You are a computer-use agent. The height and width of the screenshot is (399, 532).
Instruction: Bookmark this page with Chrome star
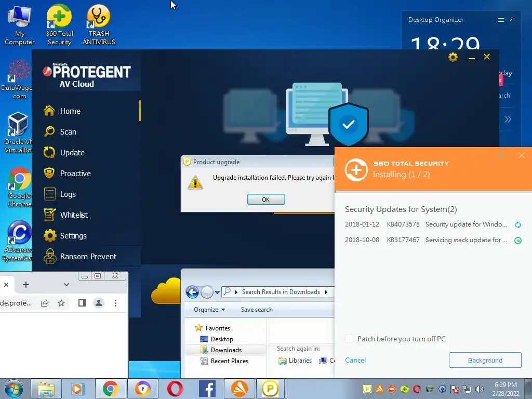point(61,303)
